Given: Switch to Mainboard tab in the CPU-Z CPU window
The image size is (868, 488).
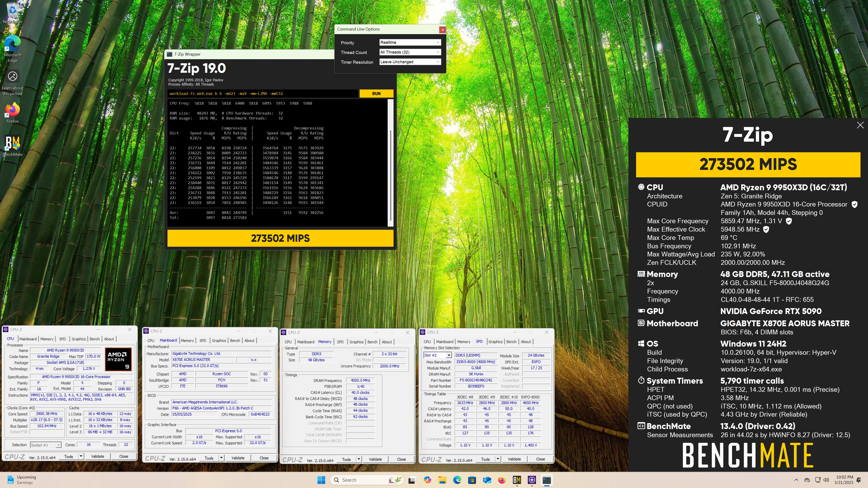Looking at the screenshot, I should (x=28, y=339).
